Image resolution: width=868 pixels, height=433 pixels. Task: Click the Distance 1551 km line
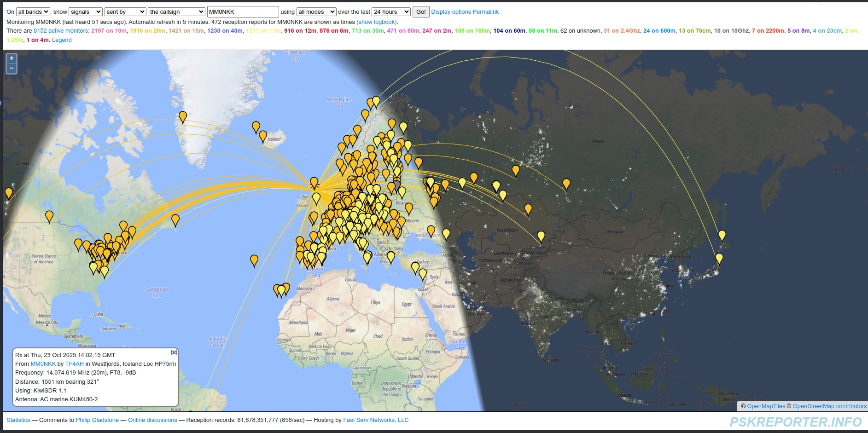[x=57, y=381]
